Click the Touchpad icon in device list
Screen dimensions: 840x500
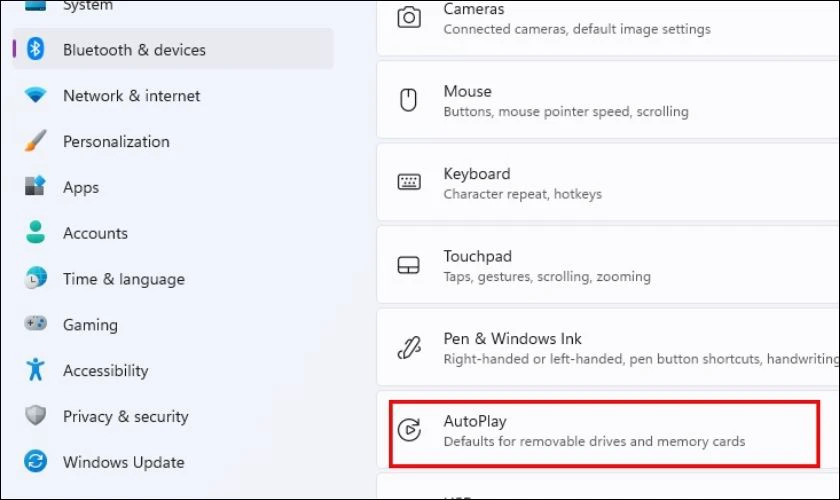[x=409, y=266]
